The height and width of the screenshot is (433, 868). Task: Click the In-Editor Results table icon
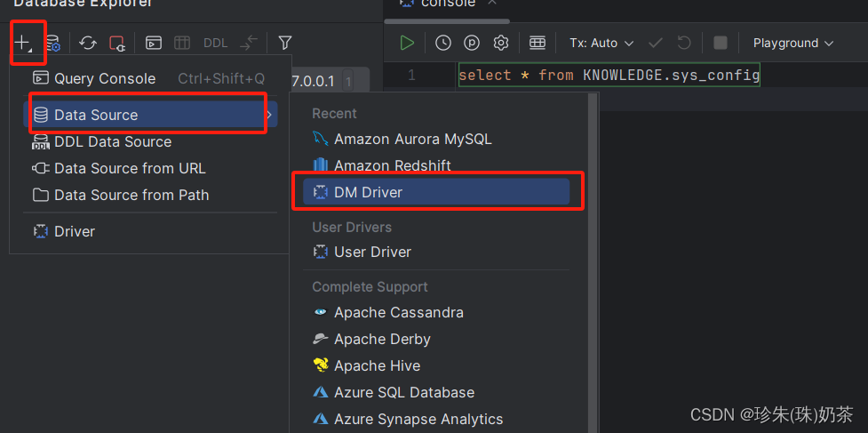coord(537,43)
